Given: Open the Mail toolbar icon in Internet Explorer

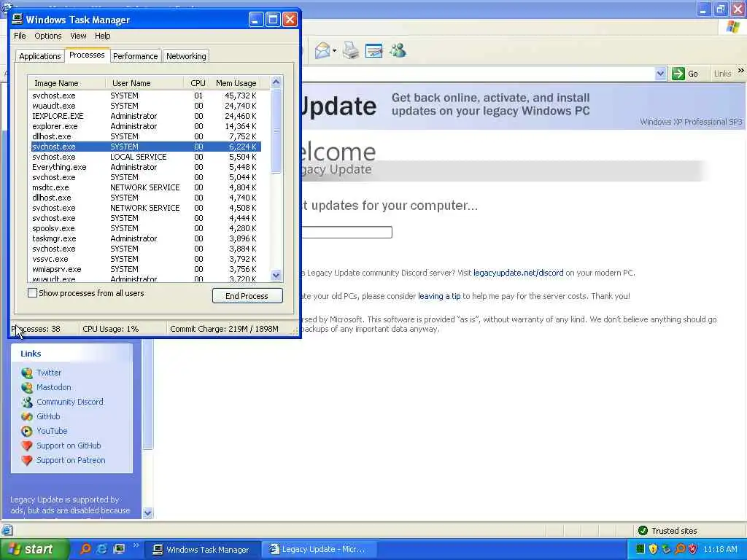Looking at the screenshot, I should [x=322, y=50].
